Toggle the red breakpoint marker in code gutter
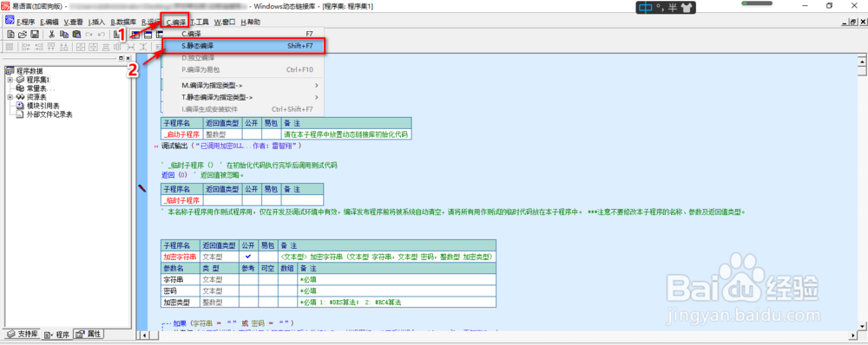868x345 pixels. tap(142, 189)
